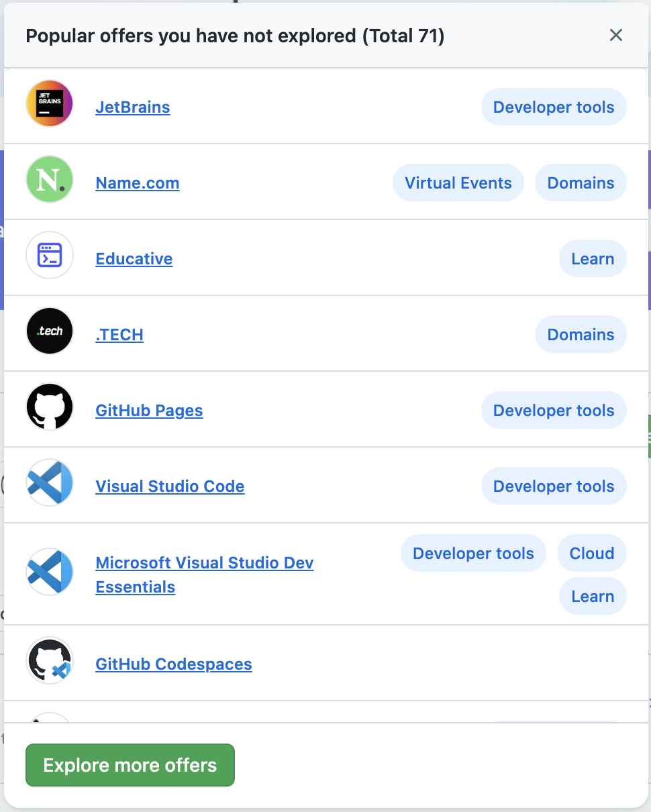Click the GitHub Pages octocat icon
651x812 pixels.
[49, 407]
